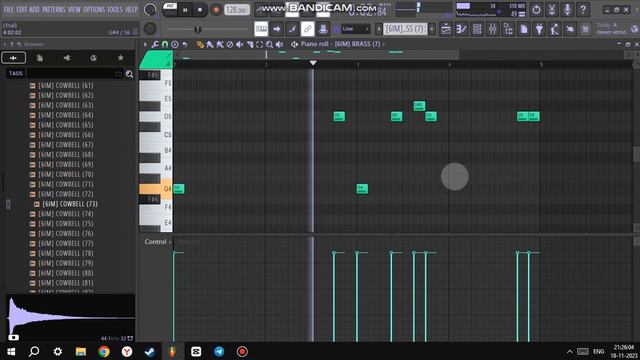Click the swing slider handle in toolbar
The width and height of the screenshot is (640, 360).
pos(198,29)
